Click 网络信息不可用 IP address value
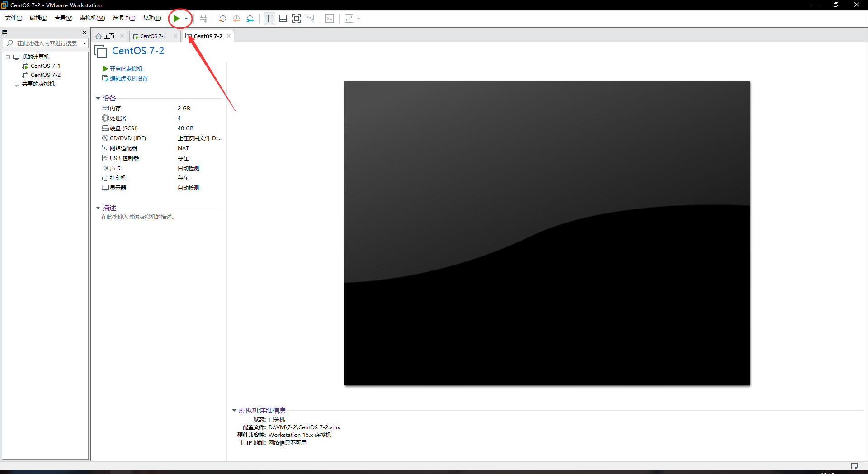 [x=288, y=443]
